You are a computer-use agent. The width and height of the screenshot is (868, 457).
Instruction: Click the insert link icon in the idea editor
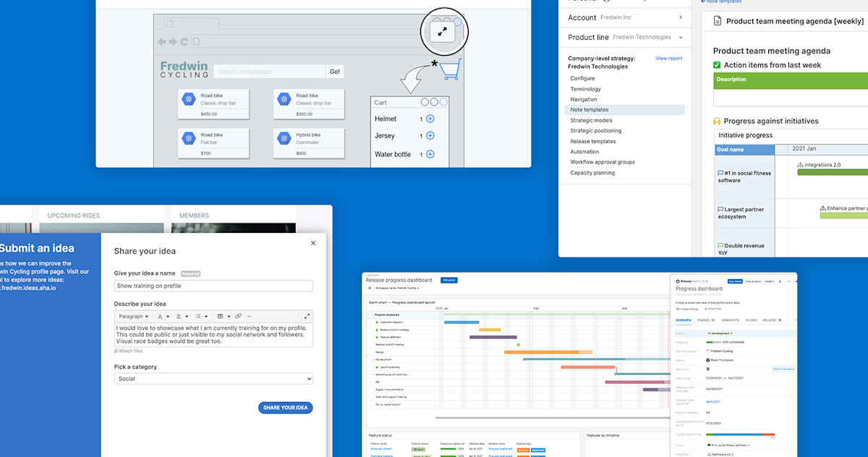(x=239, y=316)
